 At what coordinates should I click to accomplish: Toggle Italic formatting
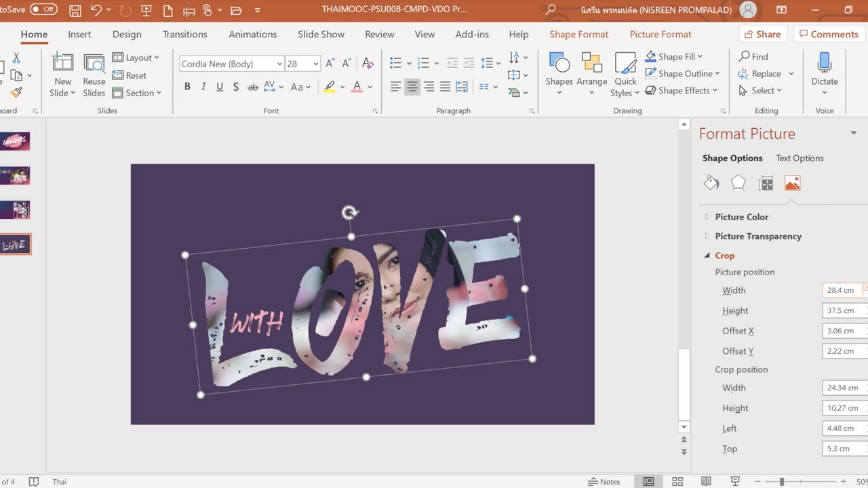click(204, 87)
